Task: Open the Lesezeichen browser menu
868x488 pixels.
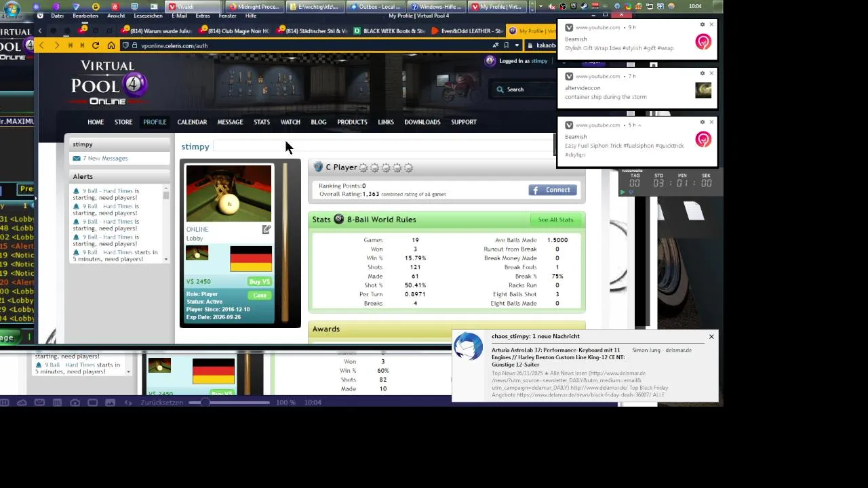Action: (x=149, y=16)
